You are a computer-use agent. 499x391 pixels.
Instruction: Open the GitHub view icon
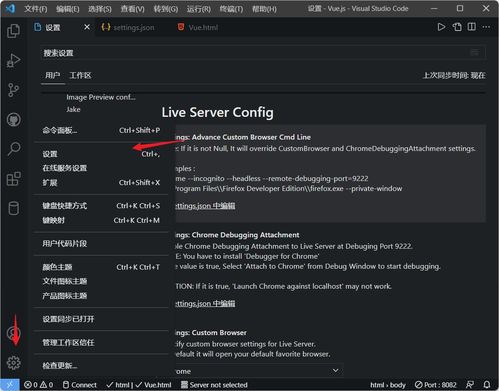[13, 120]
